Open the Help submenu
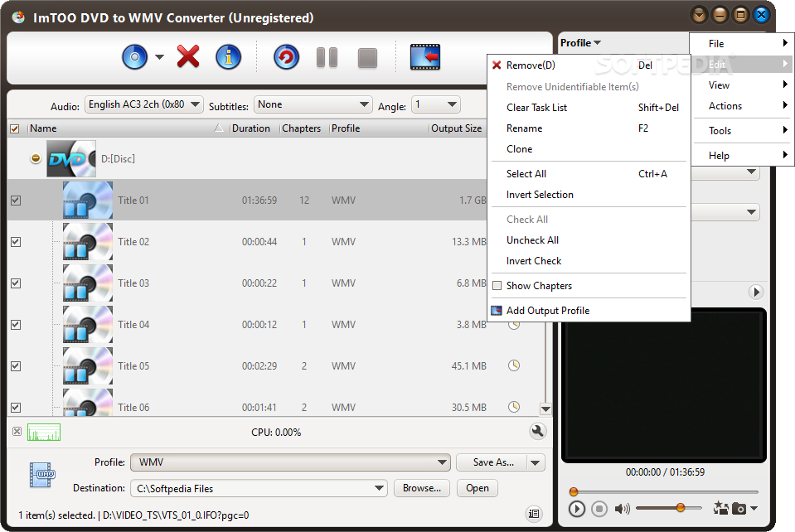Image resolution: width=795 pixels, height=532 pixels. (x=742, y=156)
